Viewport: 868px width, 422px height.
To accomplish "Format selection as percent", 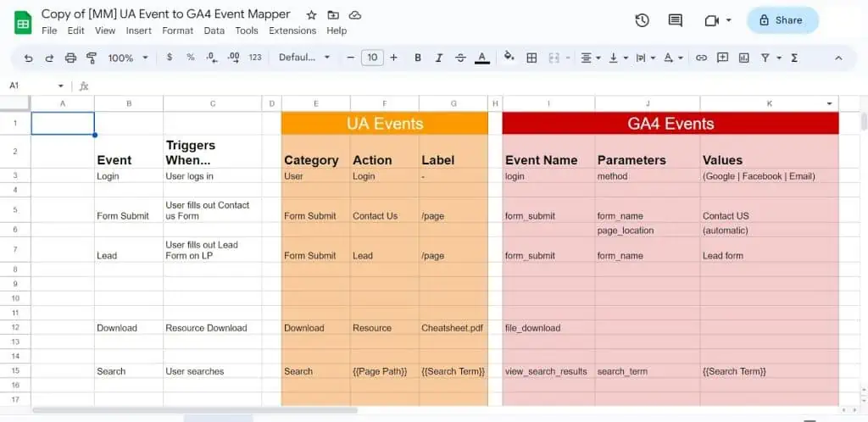I will pos(191,58).
